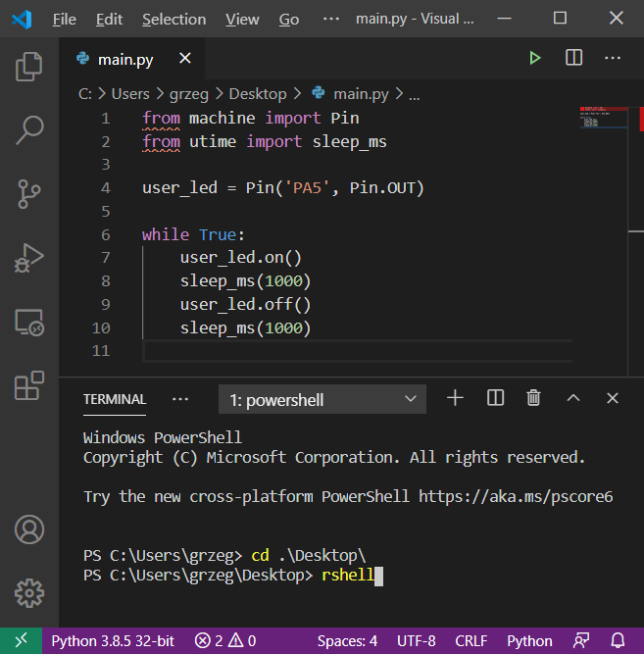This screenshot has height=654, width=644.
Task: Click 'utime' on line 2
Action: click(x=213, y=142)
